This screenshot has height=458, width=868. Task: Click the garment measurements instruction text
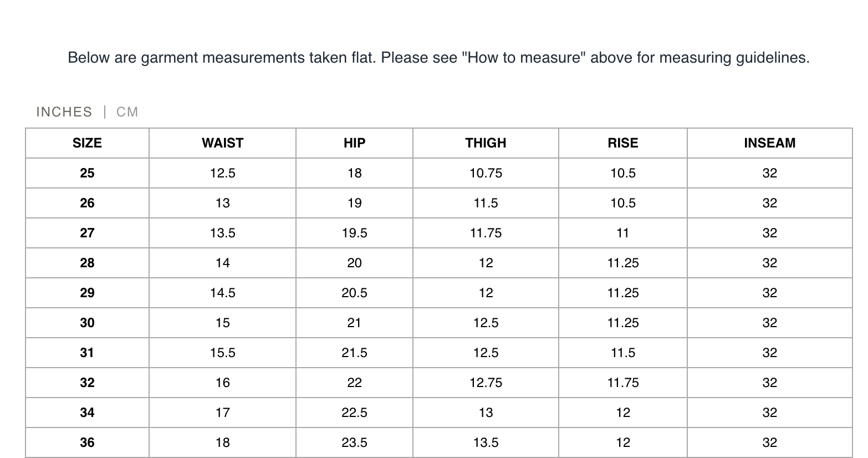click(x=438, y=57)
